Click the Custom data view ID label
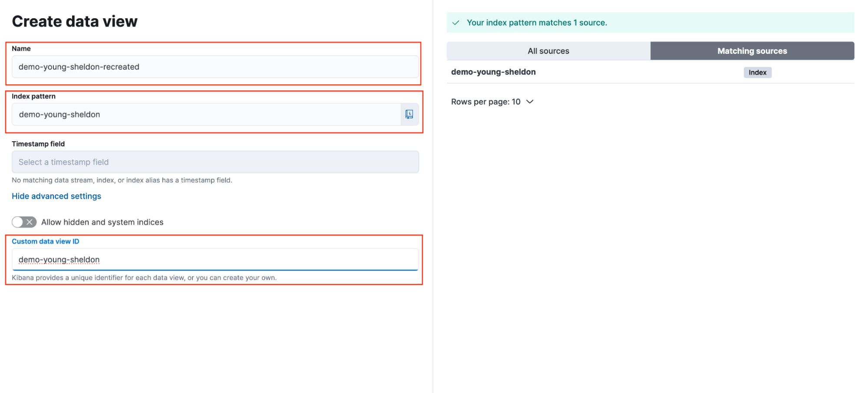The image size is (868, 393). tap(46, 241)
